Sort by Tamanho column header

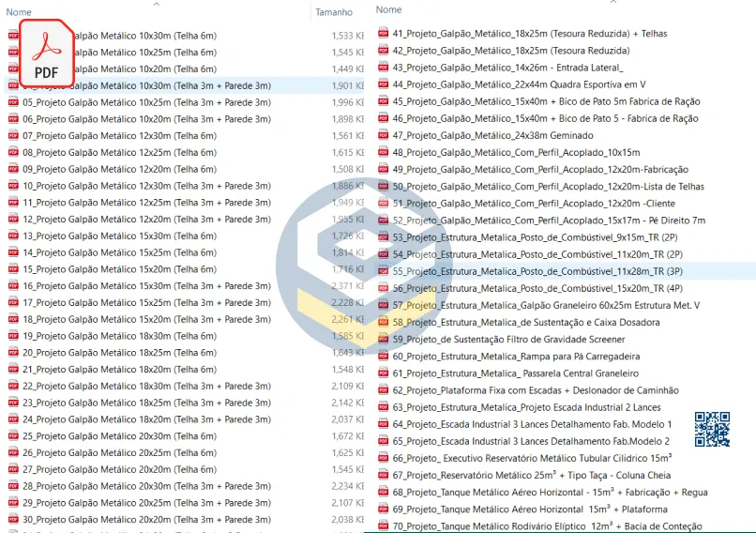[x=334, y=12]
